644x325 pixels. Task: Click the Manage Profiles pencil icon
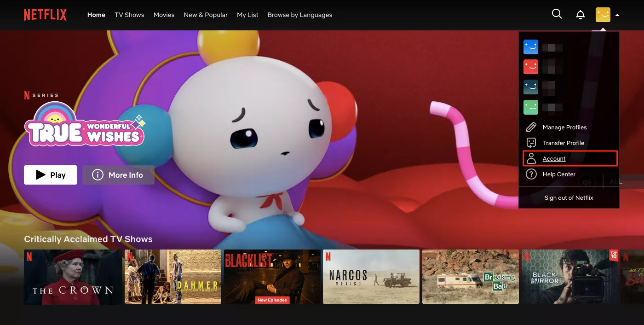tap(531, 127)
